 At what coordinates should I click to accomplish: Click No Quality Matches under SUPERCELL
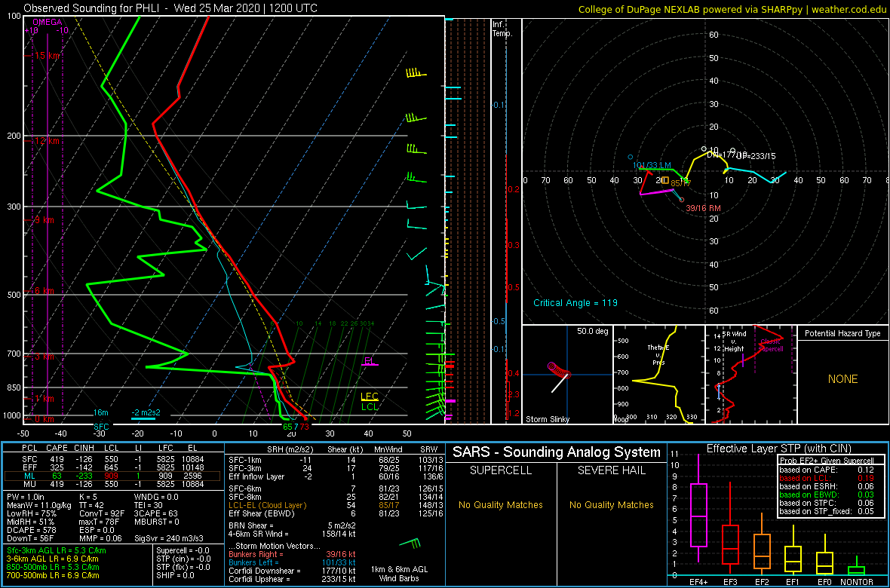(501, 504)
